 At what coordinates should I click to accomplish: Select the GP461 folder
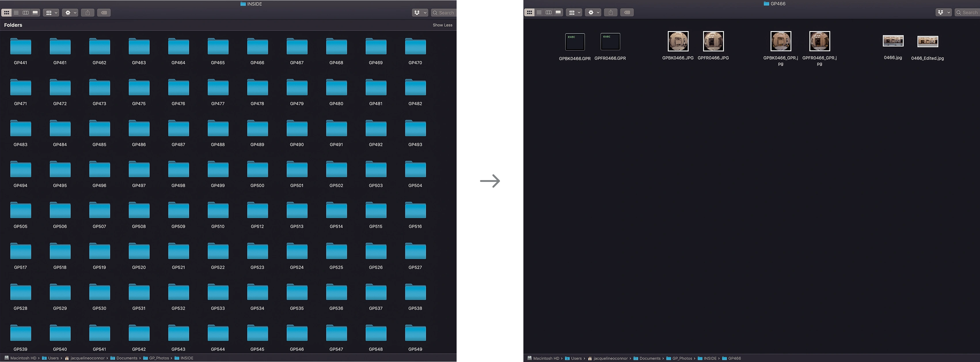pyautogui.click(x=60, y=46)
